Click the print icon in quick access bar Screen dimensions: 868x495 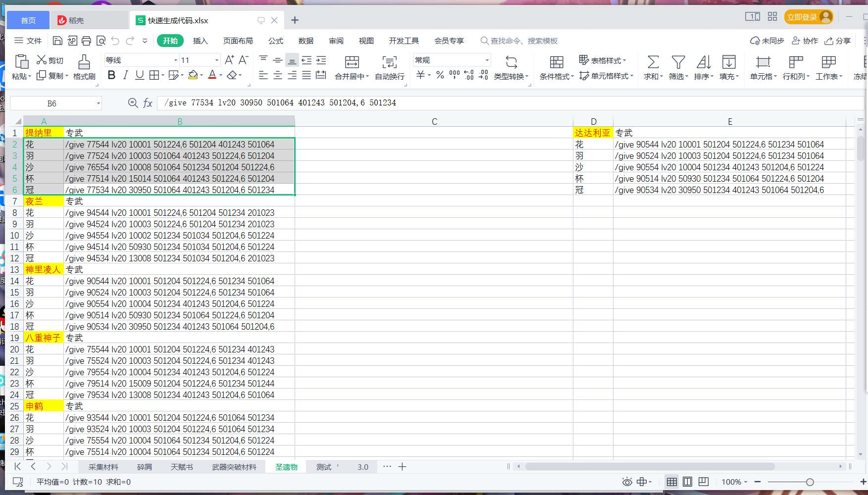click(87, 41)
